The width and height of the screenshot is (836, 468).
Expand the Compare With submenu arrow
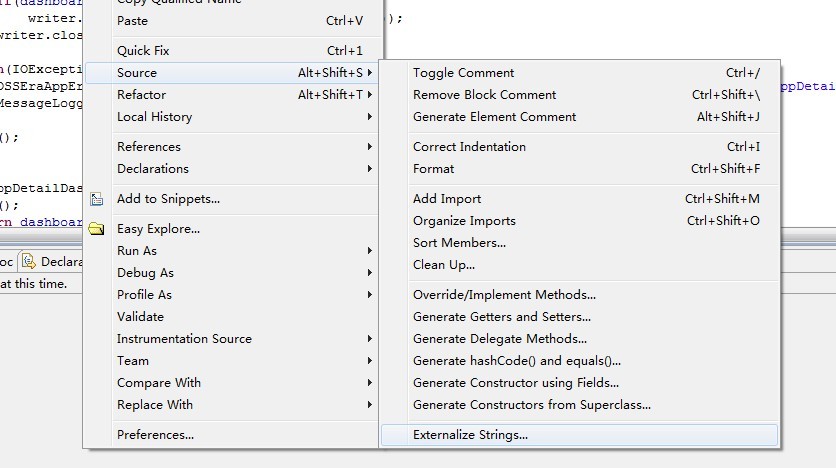[370, 383]
